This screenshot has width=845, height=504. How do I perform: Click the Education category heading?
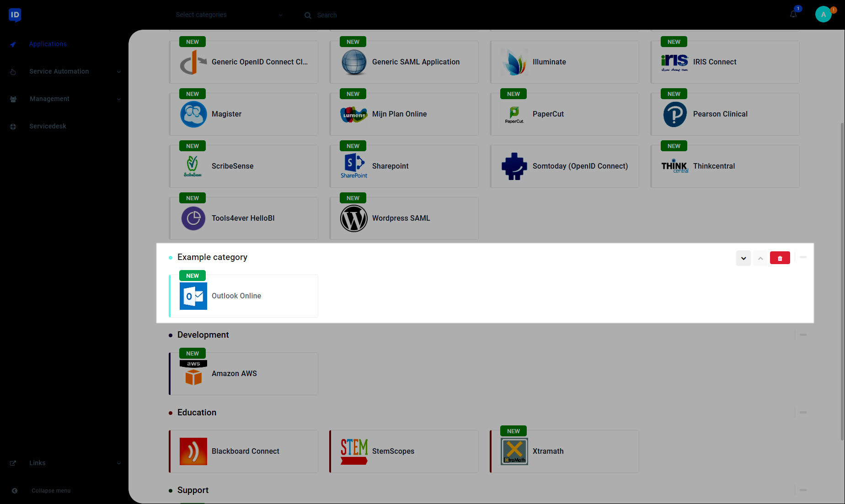tap(197, 413)
